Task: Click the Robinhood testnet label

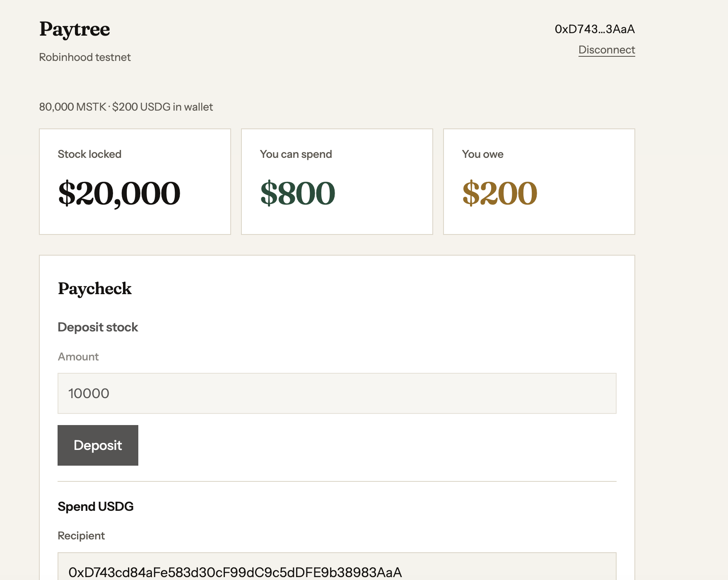Action: point(85,57)
